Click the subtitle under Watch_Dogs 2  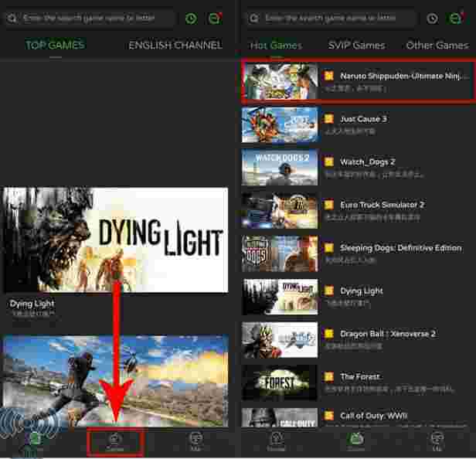point(374,175)
